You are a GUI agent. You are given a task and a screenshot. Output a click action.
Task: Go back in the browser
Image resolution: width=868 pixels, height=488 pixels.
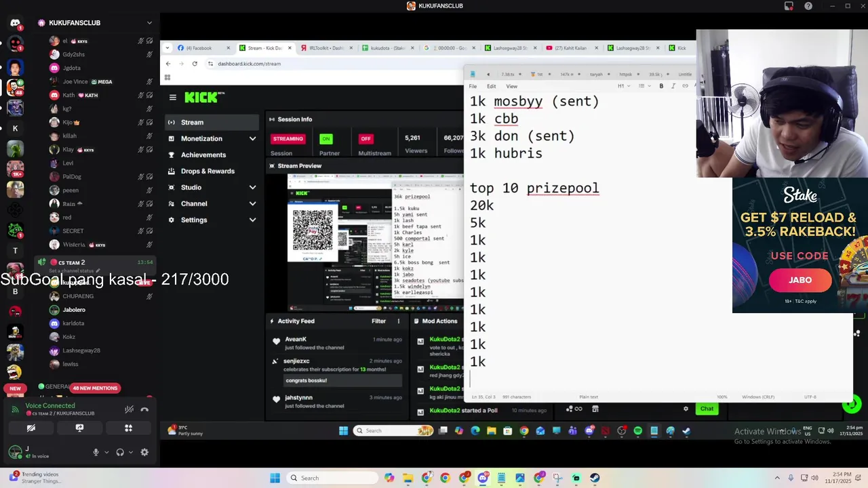pos(168,64)
